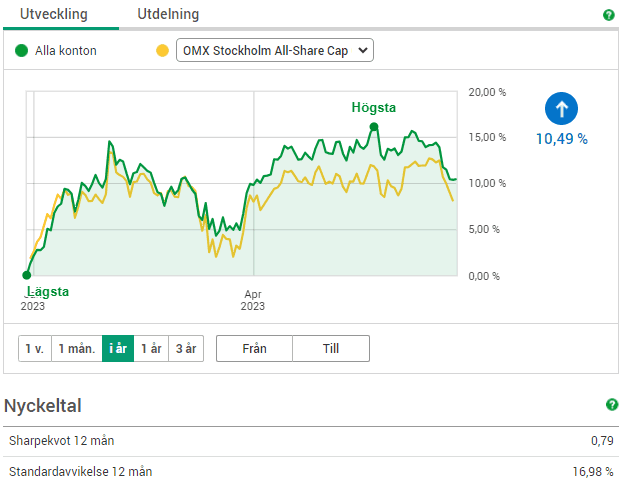
Task: Click the yellow index legend dot
Action: point(163,50)
